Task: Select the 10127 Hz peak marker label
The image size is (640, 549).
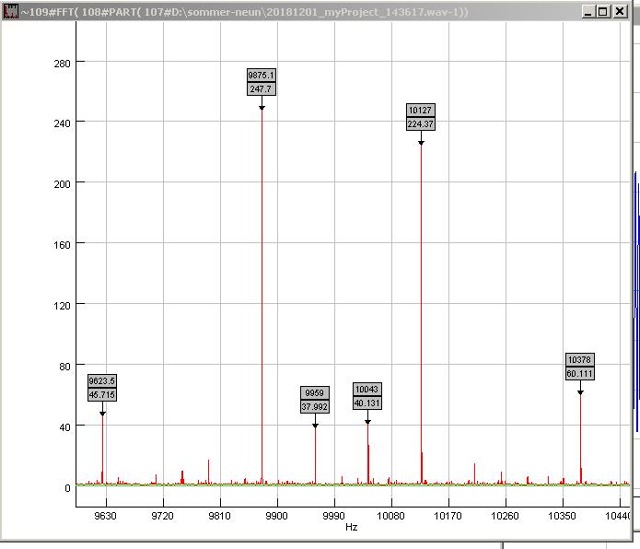Action: point(421,110)
